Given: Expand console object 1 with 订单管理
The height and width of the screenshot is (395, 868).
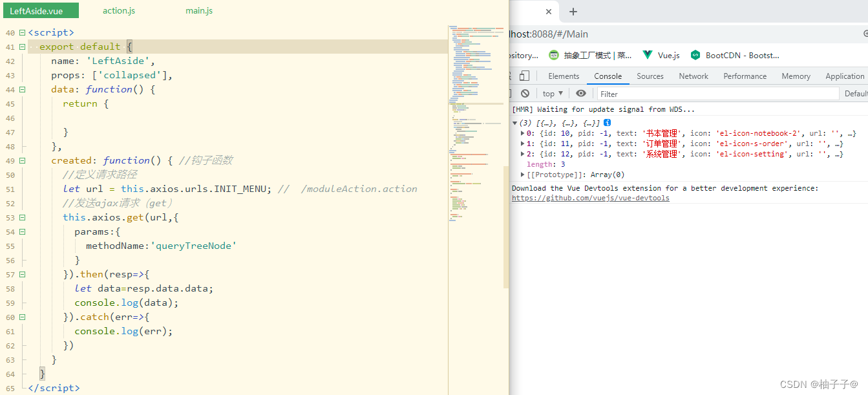Looking at the screenshot, I should (523, 144).
